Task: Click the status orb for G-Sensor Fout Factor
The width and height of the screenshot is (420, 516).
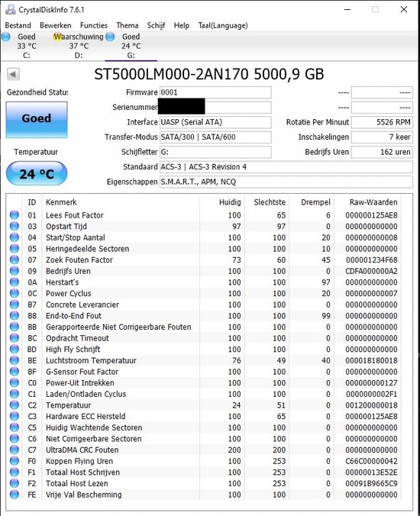Action: click(15, 372)
